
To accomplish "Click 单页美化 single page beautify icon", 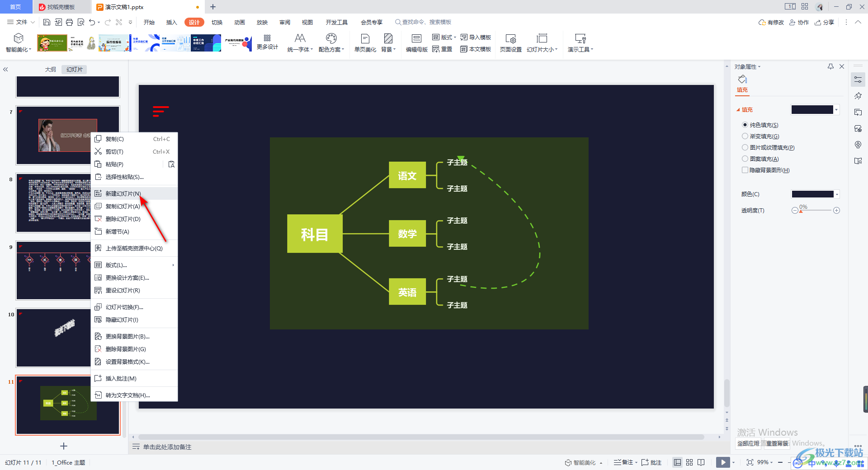I will (x=365, y=43).
